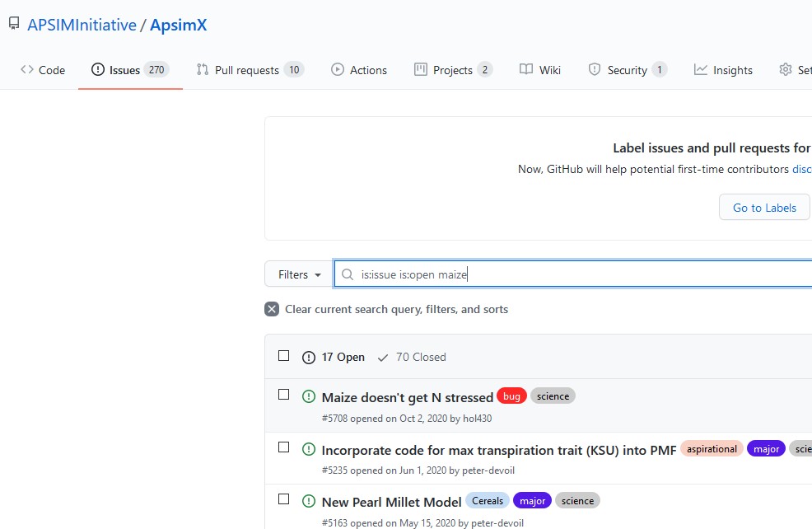This screenshot has height=529, width=812.
Task: Click the May 15, 2020 opened date
Action: (429, 522)
